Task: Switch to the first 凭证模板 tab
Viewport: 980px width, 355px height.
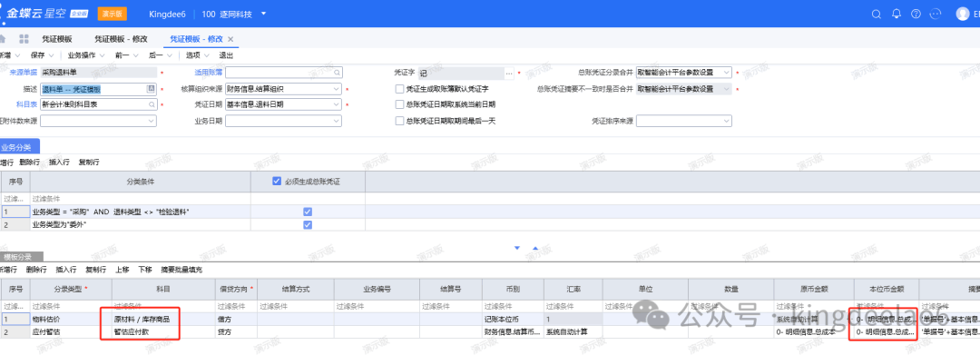Action: click(x=57, y=39)
